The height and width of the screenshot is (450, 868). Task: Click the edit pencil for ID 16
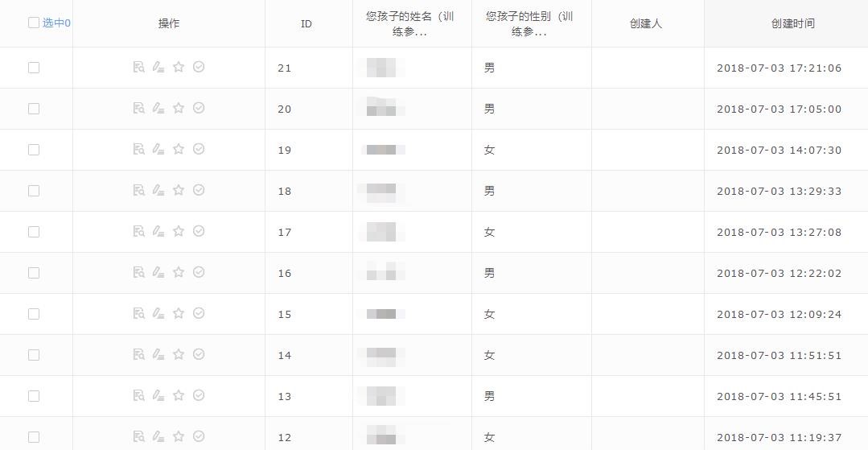158,273
